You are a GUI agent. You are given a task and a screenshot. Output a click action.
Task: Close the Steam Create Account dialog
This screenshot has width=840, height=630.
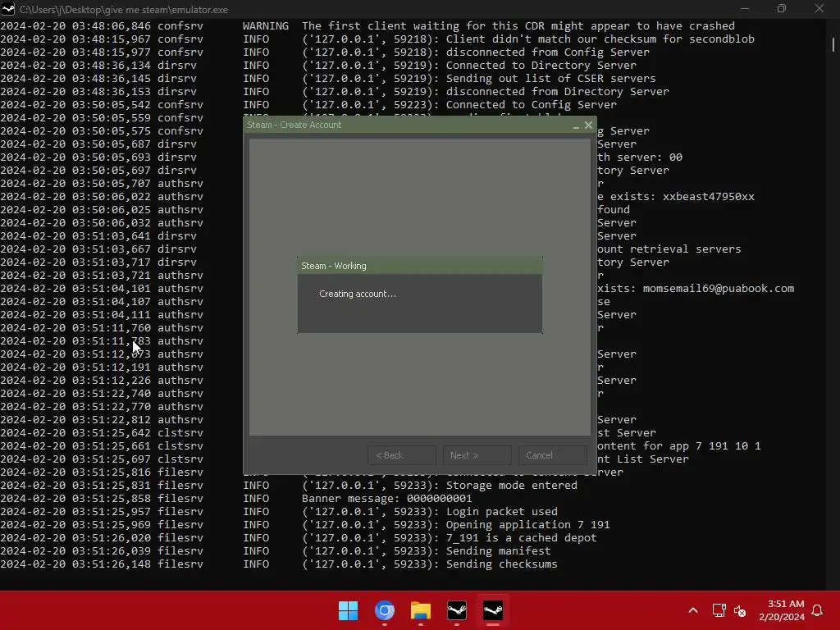click(589, 125)
